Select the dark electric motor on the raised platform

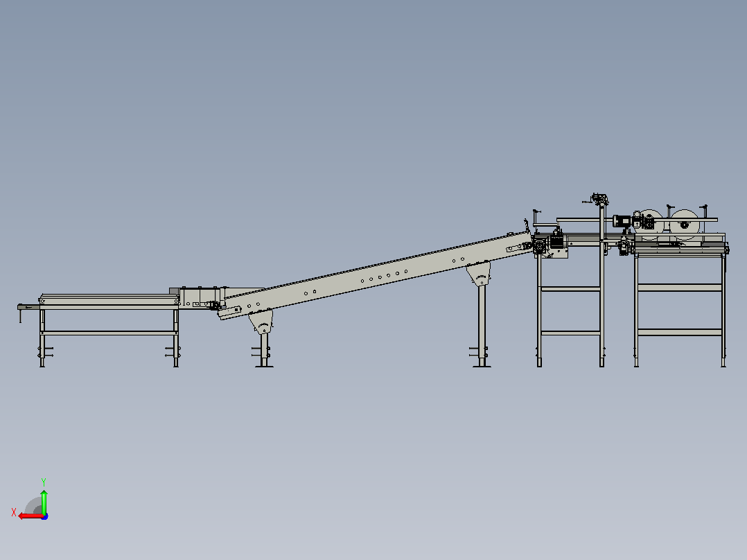[x=622, y=221]
